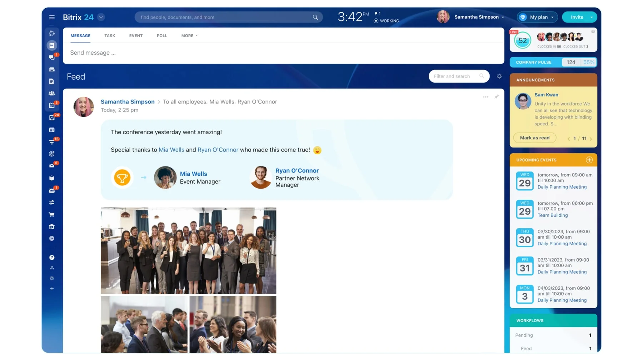Viewport: 643px width, 364px height.
Task: Expand the MORE dropdown in post composer
Action: tap(189, 36)
